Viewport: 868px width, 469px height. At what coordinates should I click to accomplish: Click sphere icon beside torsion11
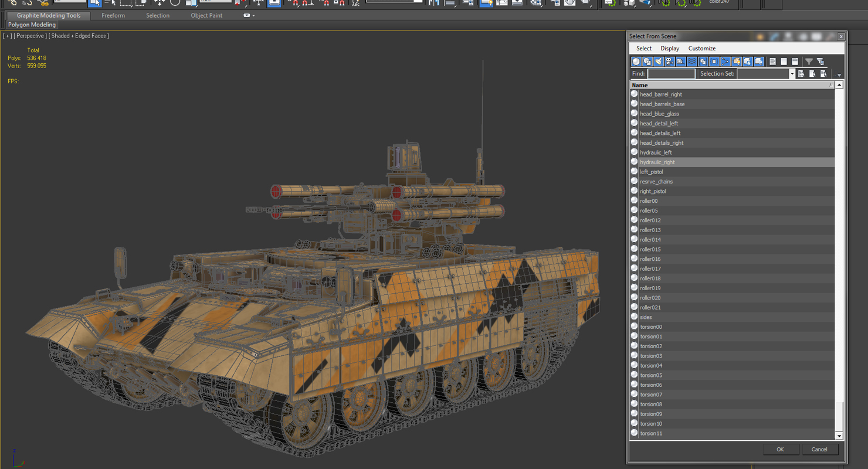pos(634,433)
